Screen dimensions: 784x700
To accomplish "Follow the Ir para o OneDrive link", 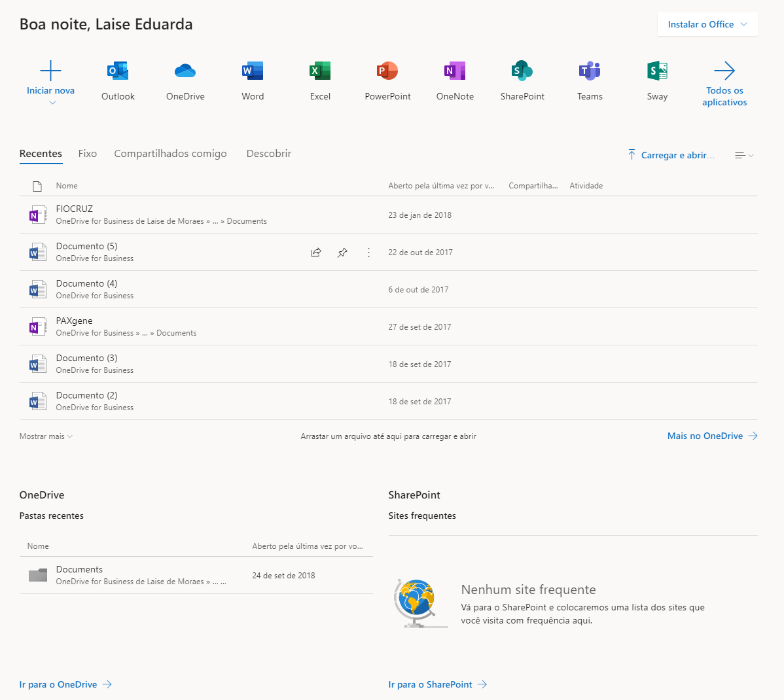I will (x=65, y=684).
